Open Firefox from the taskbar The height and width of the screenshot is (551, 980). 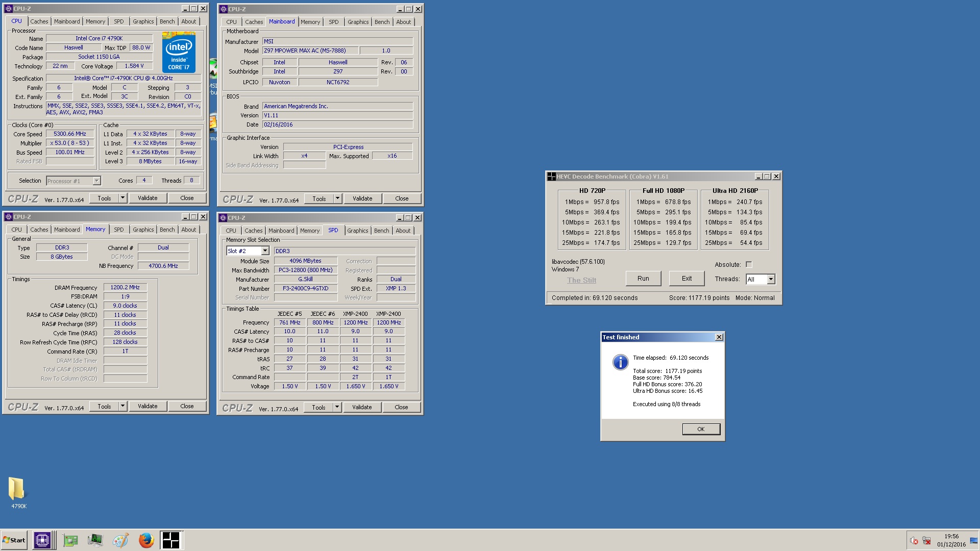pos(146,540)
